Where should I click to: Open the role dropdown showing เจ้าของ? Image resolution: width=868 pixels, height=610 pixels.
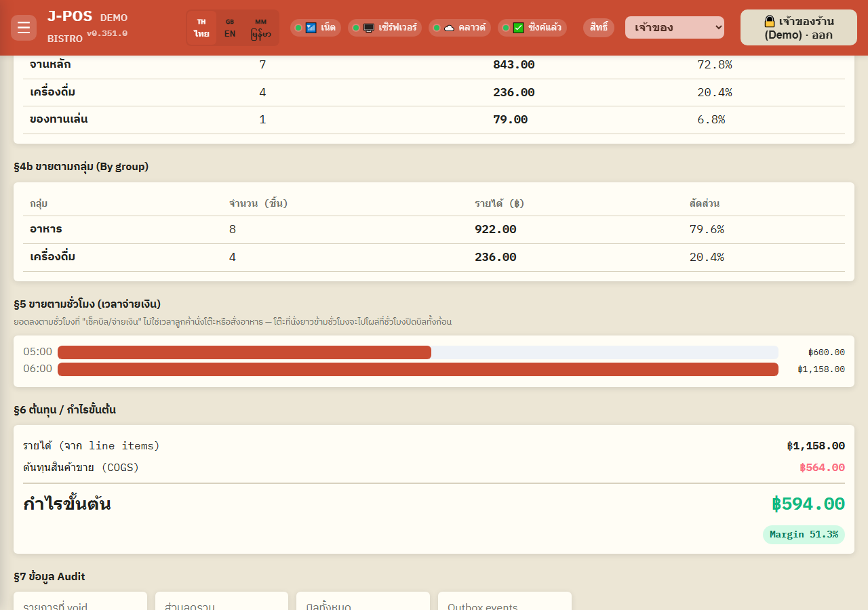(675, 28)
